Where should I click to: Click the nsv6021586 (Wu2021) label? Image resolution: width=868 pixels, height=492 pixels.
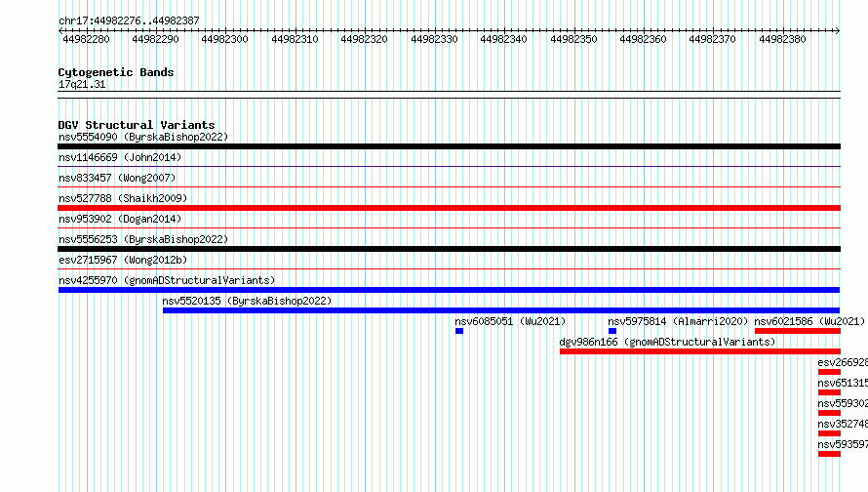click(x=809, y=321)
